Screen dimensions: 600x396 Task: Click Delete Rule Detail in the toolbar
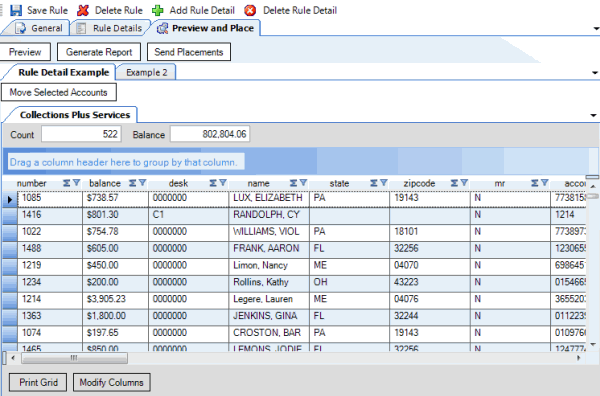coord(291,10)
